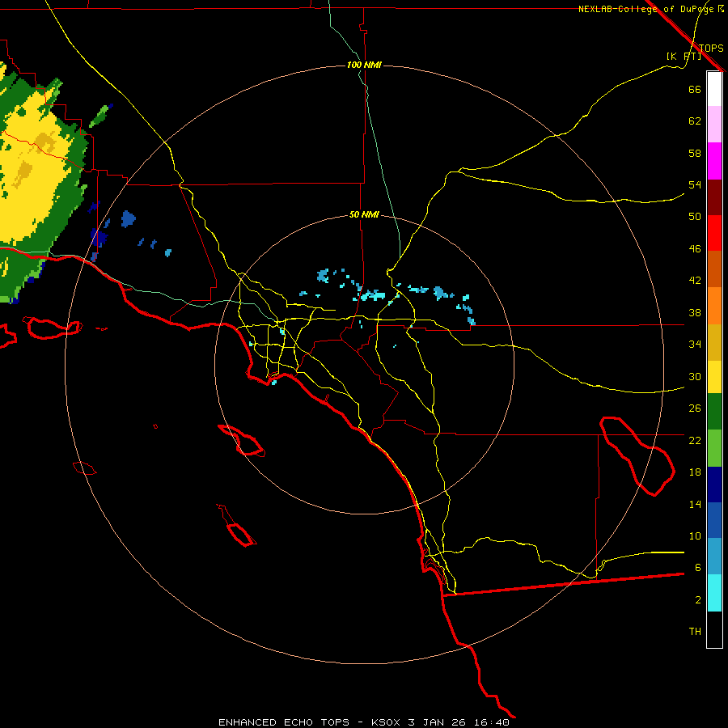The image size is (728, 728).
Task: Click the legend value '50'
Action: pyautogui.click(x=695, y=216)
